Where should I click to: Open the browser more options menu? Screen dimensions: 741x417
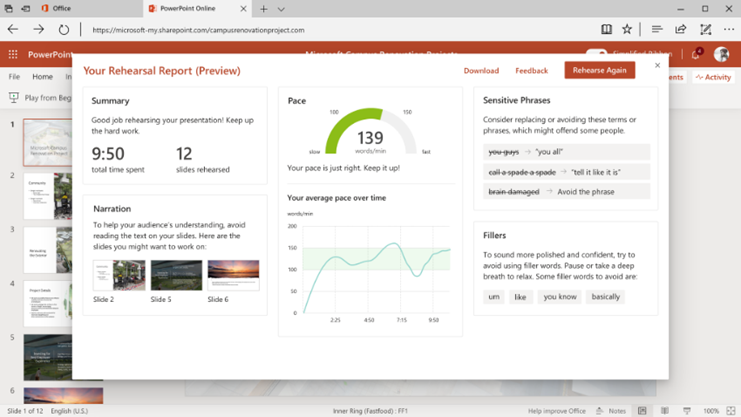pyautogui.click(x=728, y=30)
